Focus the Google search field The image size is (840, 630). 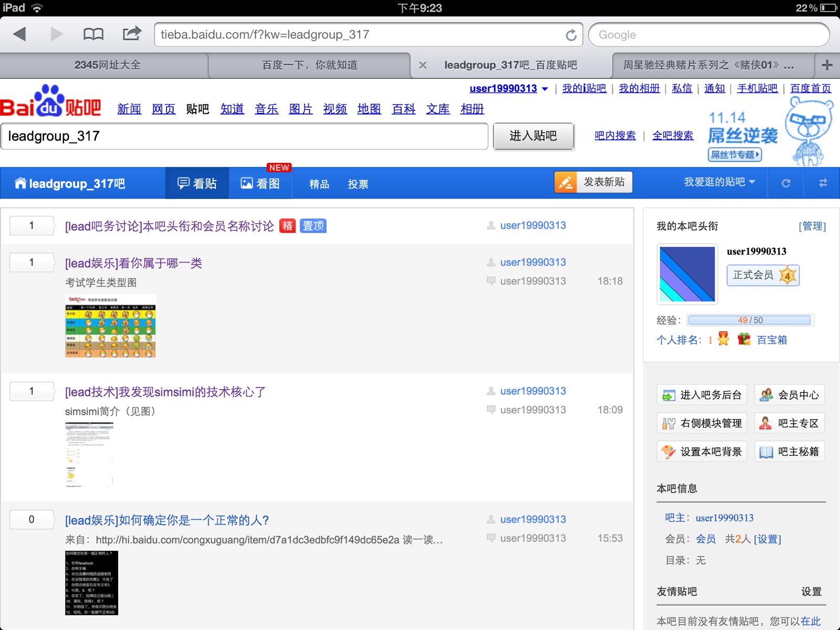tap(709, 35)
